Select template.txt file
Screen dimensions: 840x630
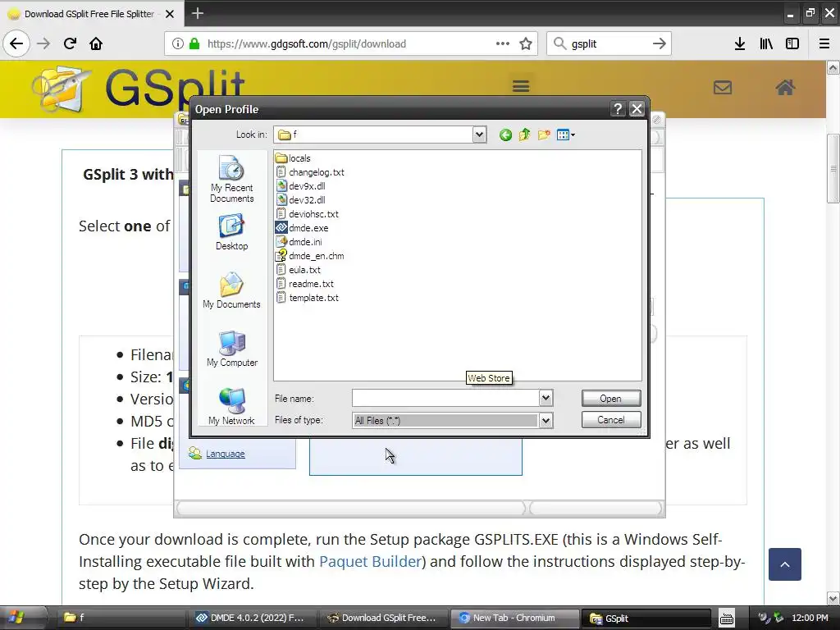click(x=308, y=297)
